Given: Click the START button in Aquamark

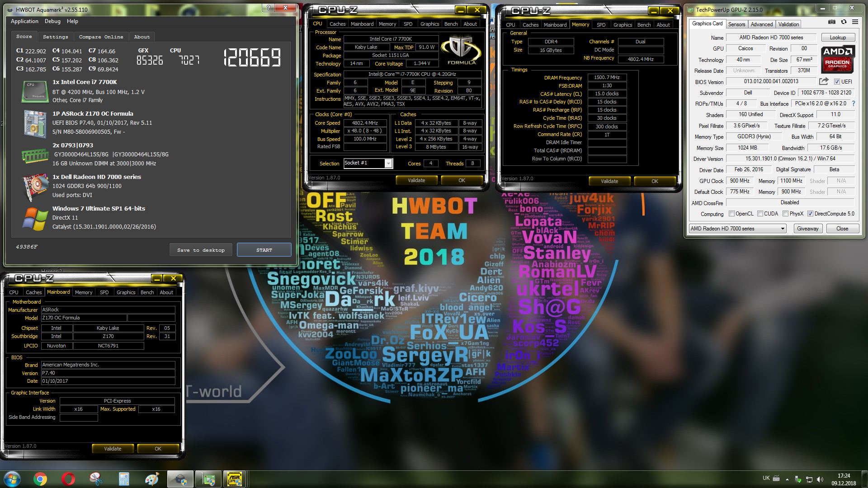Looking at the screenshot, I should [264, 250].
